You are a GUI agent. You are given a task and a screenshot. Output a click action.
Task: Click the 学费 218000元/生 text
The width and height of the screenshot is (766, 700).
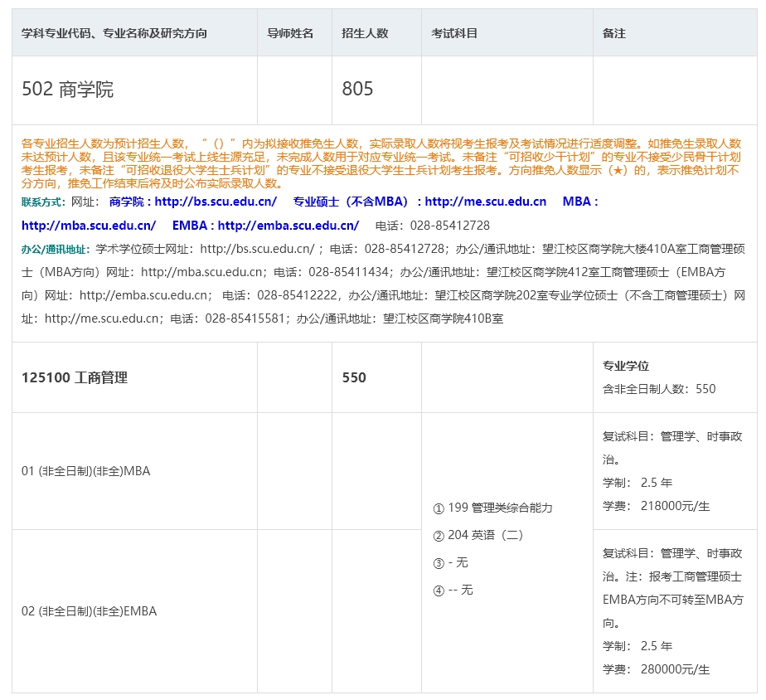tap(656, 506)
